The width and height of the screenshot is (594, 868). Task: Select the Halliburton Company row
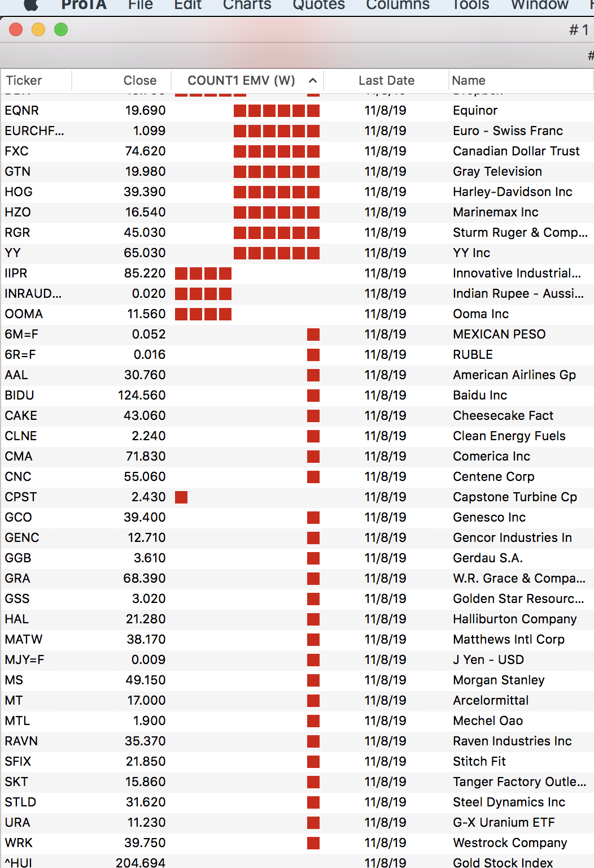tap(514, 619)
